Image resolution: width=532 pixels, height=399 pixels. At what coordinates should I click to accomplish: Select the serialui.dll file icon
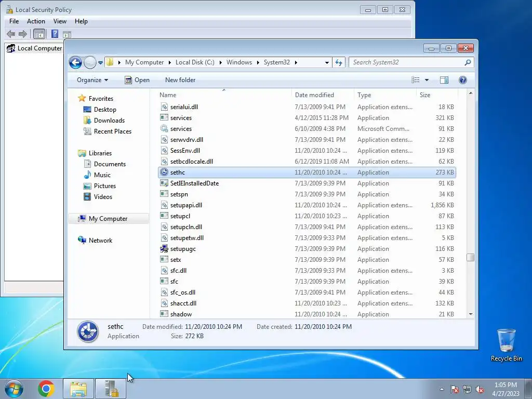pyautogui.click(x=164, y=107)
